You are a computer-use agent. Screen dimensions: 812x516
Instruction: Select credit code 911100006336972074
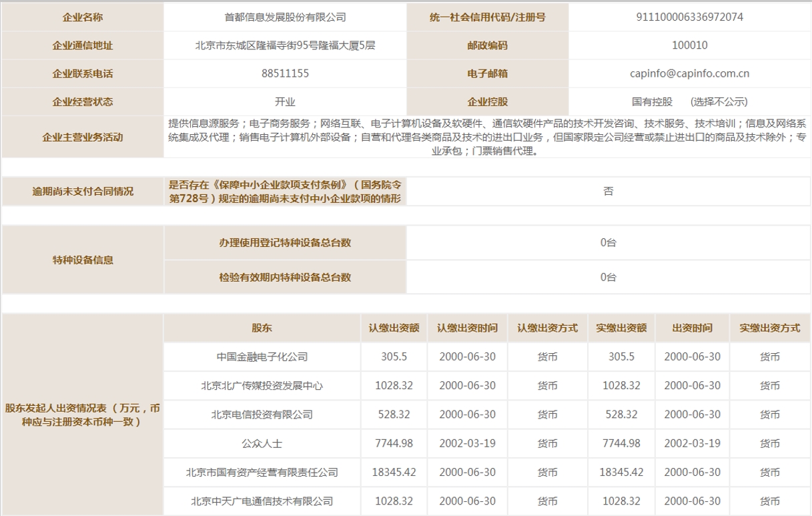[691, 17]
